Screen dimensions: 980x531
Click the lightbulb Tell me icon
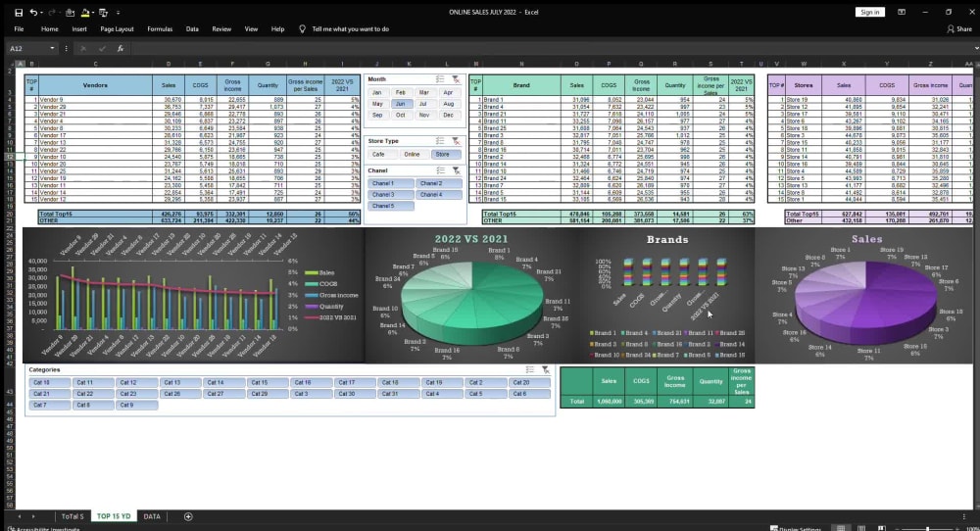coord(303,28)
